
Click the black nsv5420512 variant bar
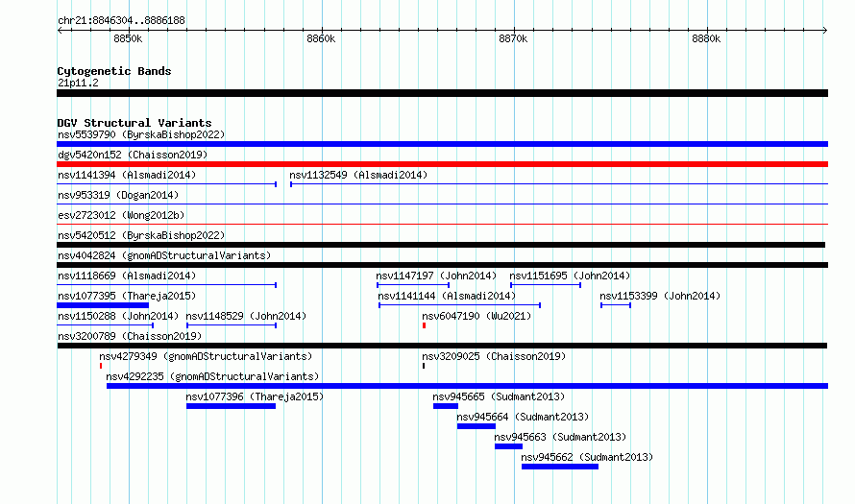[441, 245]
